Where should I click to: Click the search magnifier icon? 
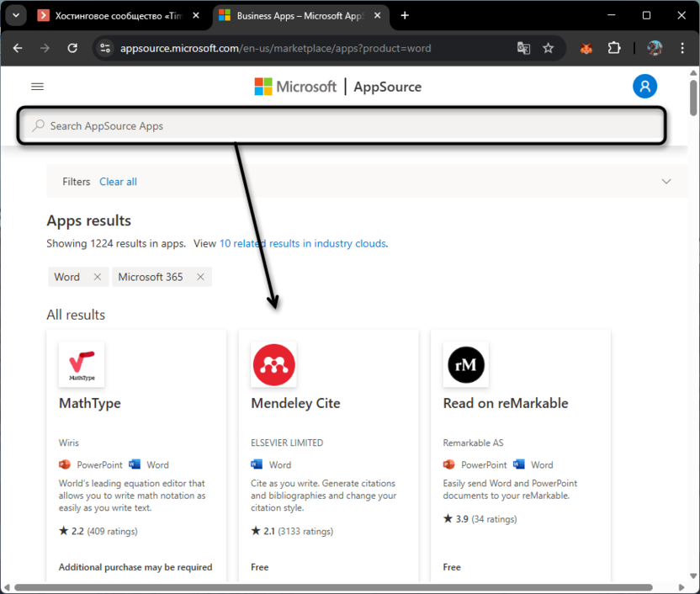pyautogui.click(x=39, y=125)
